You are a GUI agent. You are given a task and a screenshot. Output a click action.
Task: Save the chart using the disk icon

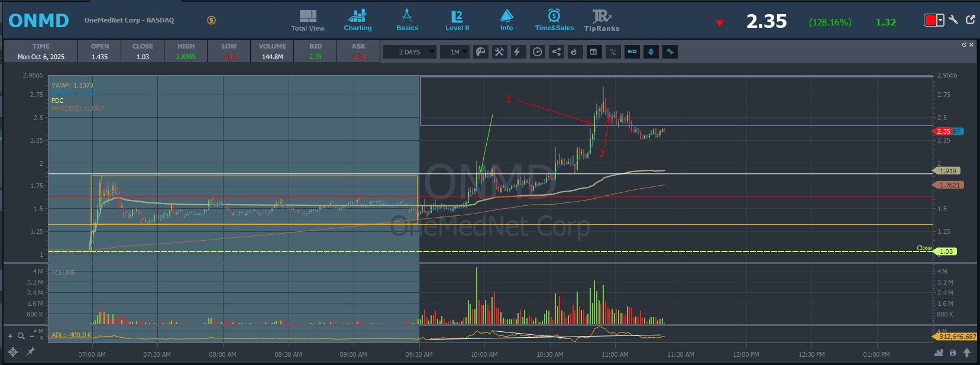pyautogui.click(x=953, y=353)
